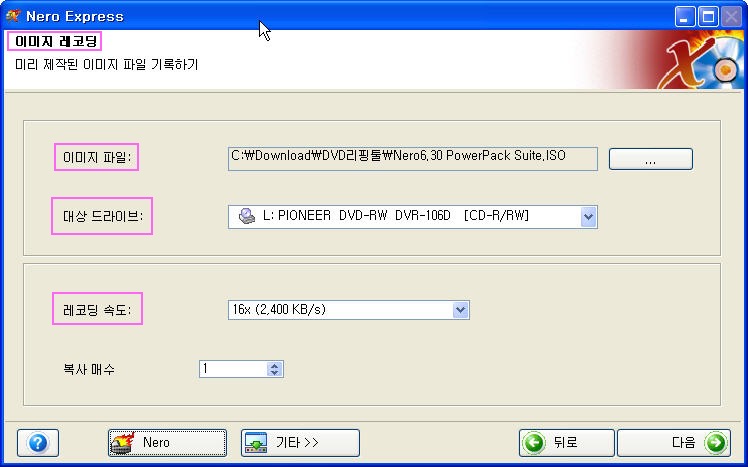The width and height of the screenshot is (748, 467).
Task: Switch to full Nero via Nero button
Action: tap(167, 443)
